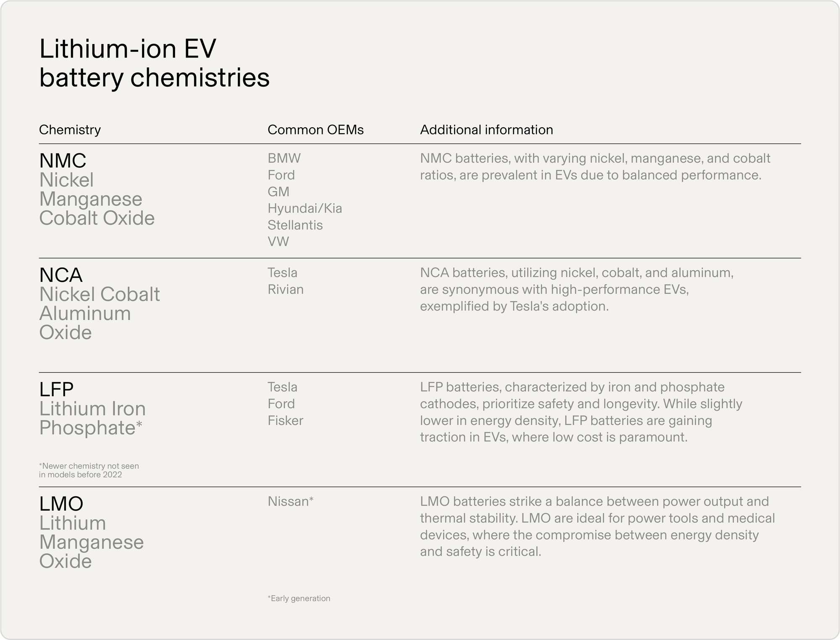Screen dimensions: 840x640
Task: Select Rivian in the NCA row
Action: click(285, 290)
